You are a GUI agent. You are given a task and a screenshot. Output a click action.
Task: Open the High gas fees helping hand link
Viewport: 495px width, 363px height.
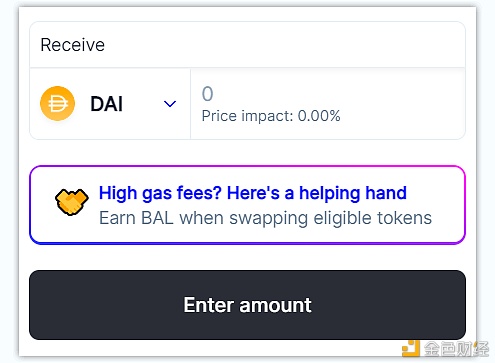point(253,193)
